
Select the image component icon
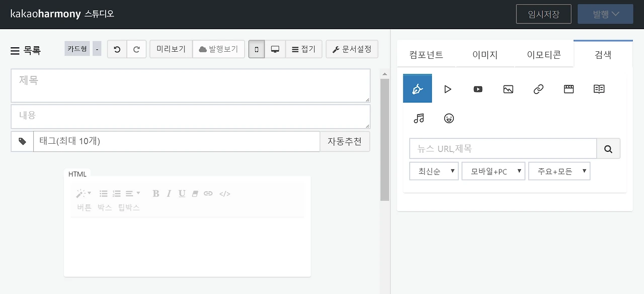(x=508, y=89)
